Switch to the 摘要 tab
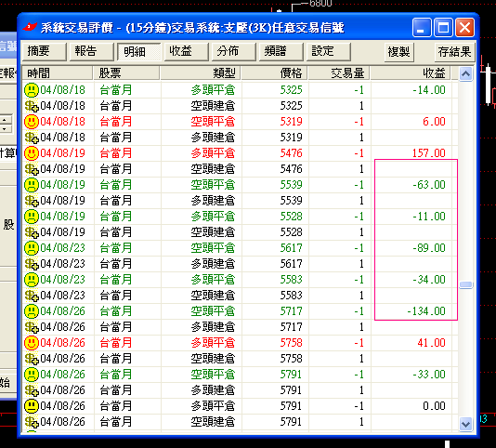Viewport: 496px width, 448px height. pos(44,52)
